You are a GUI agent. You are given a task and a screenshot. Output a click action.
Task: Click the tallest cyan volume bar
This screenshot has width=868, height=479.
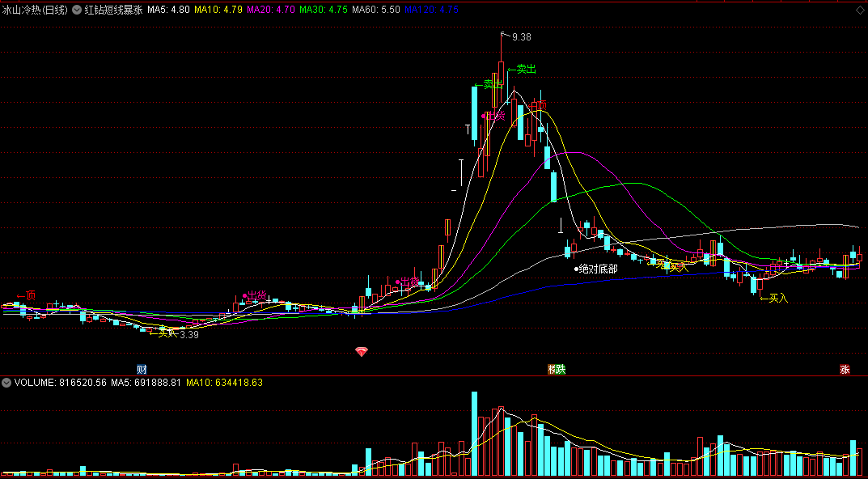tap(474, 434)
